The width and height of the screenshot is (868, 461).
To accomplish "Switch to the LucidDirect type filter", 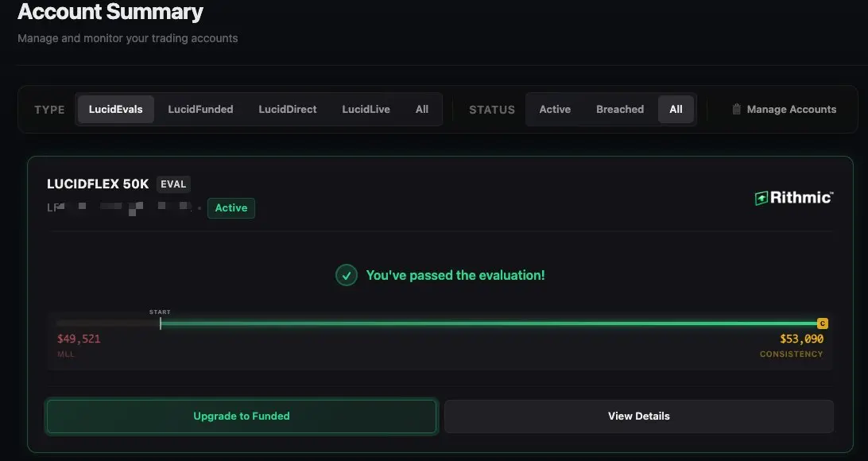I will 287,109.
